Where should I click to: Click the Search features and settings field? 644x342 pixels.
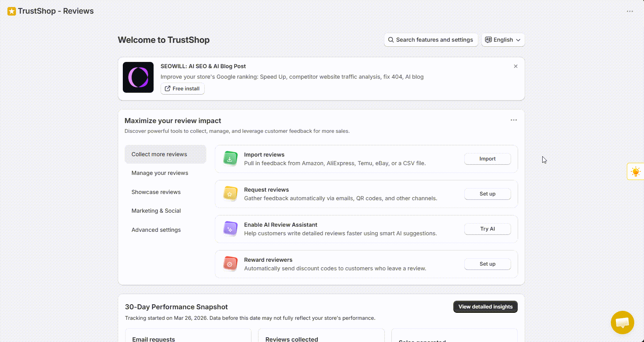[x=431, y=40]
